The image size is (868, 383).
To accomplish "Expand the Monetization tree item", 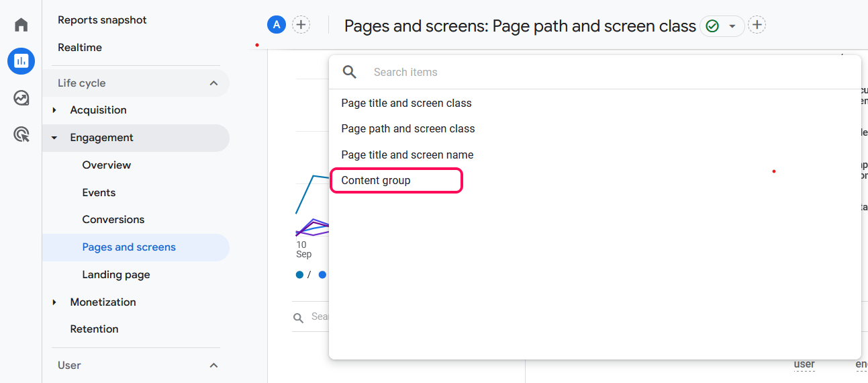I will click(x=54, y=302).
